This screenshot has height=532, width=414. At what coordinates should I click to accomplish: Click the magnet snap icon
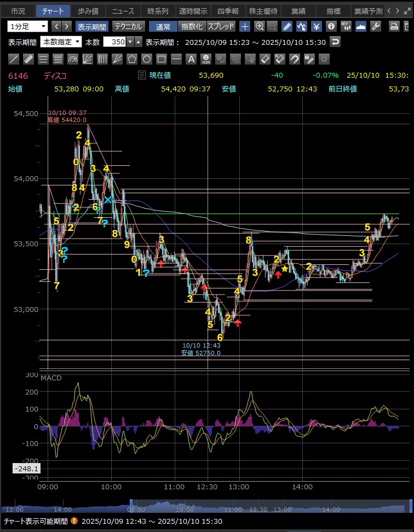[x=295, y=59]
